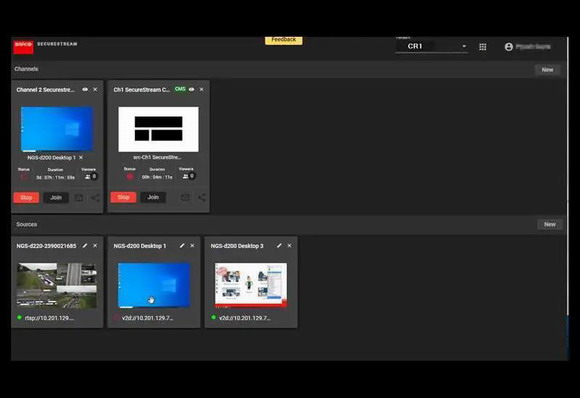Screen dimensions: 580x398
Task: Edit the NGS-d200 Desktop 3 source
Action: 279,246
